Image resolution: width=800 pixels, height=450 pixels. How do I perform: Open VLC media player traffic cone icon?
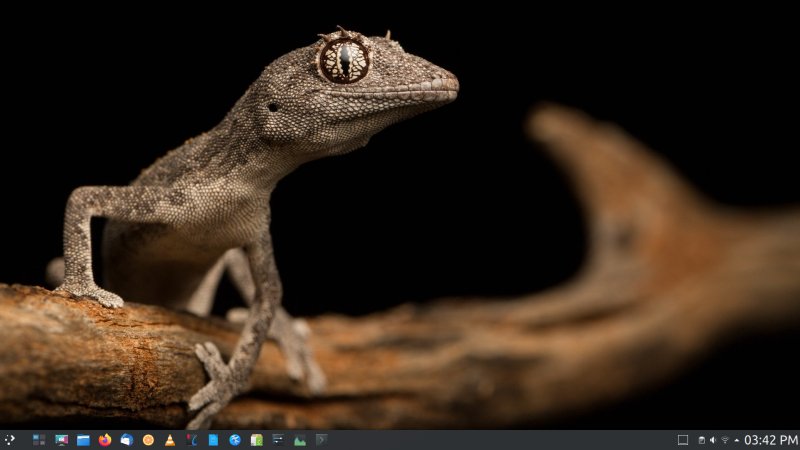point(170,440)
